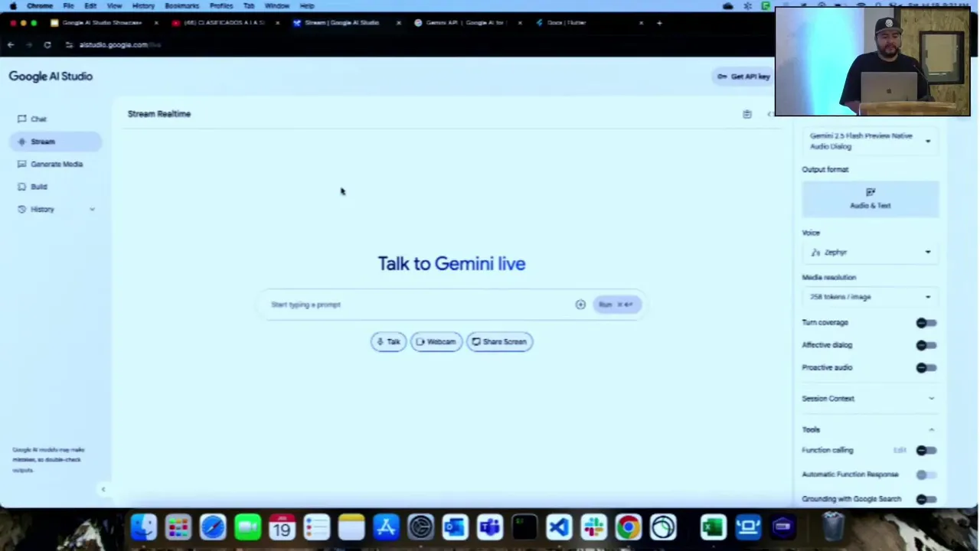Click the Run button
The height and width of the screenshot is (551, 980).
pos(616,305)
